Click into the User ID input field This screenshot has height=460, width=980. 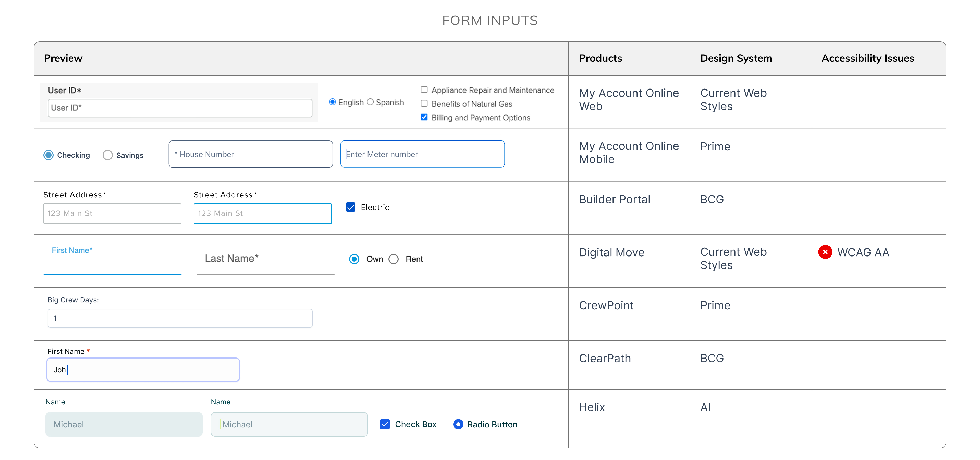tap(180, 108)
